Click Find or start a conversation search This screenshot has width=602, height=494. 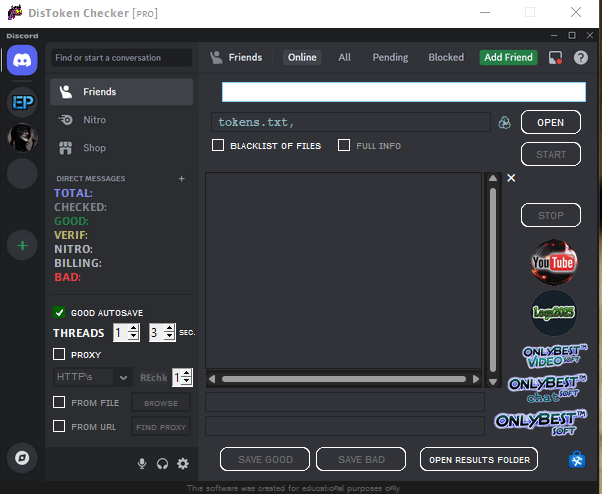(122, 58)
